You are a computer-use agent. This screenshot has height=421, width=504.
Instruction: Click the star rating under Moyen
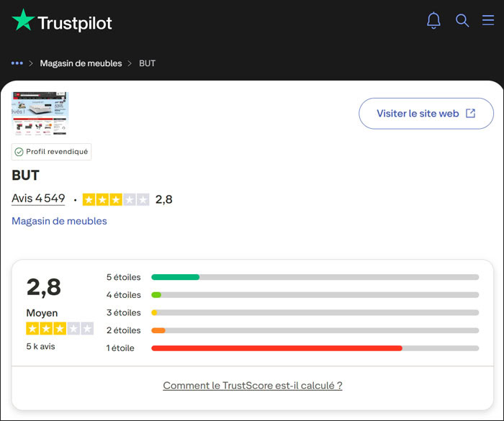point(60,329)
